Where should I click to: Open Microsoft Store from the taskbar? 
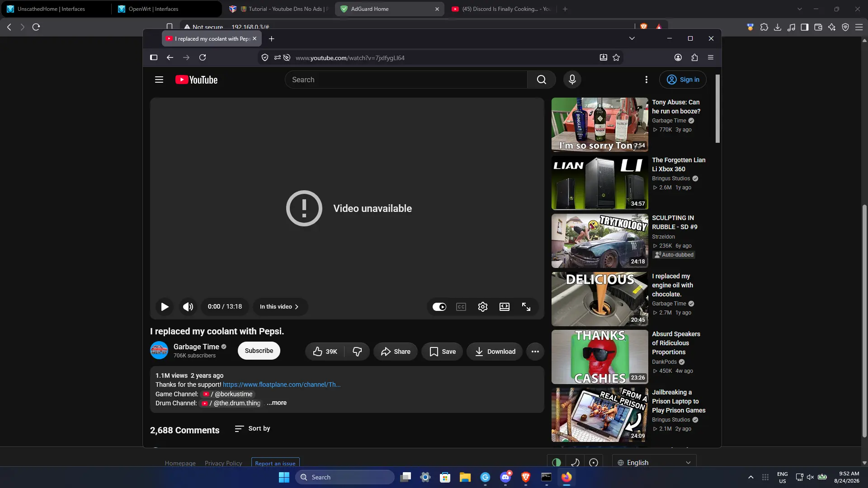(445, 477)
